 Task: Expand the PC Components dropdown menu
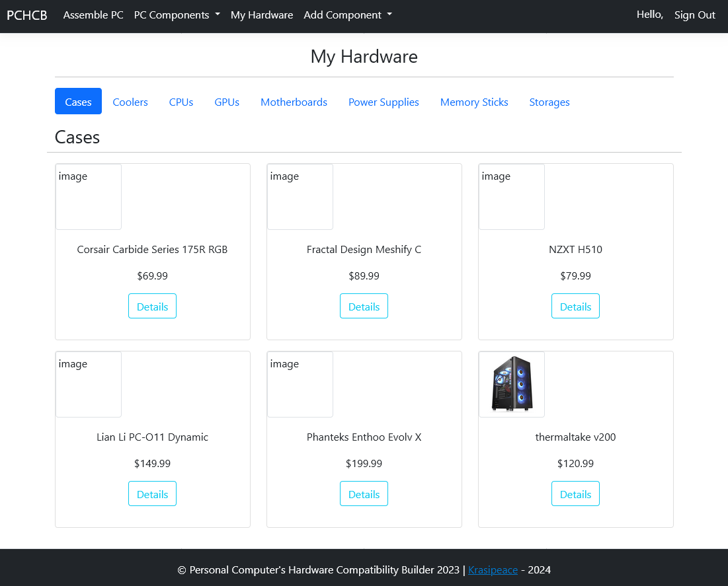[177, 15]
